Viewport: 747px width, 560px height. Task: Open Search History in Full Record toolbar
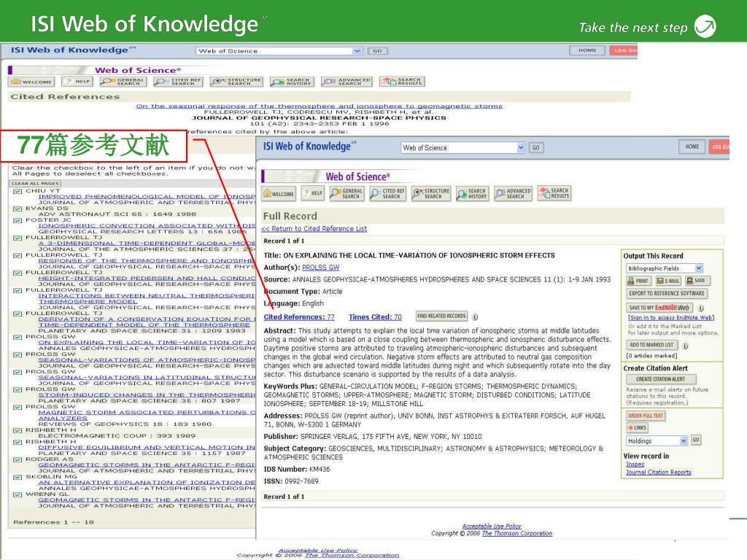(472, 193)
